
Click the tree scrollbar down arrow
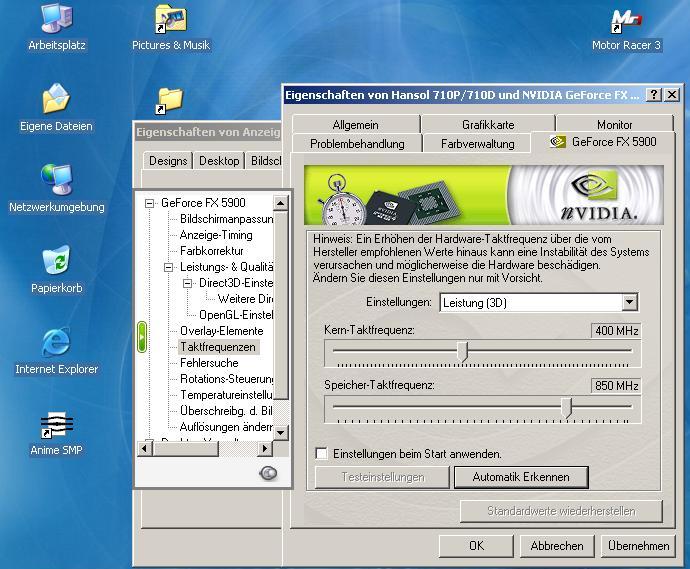280,433
